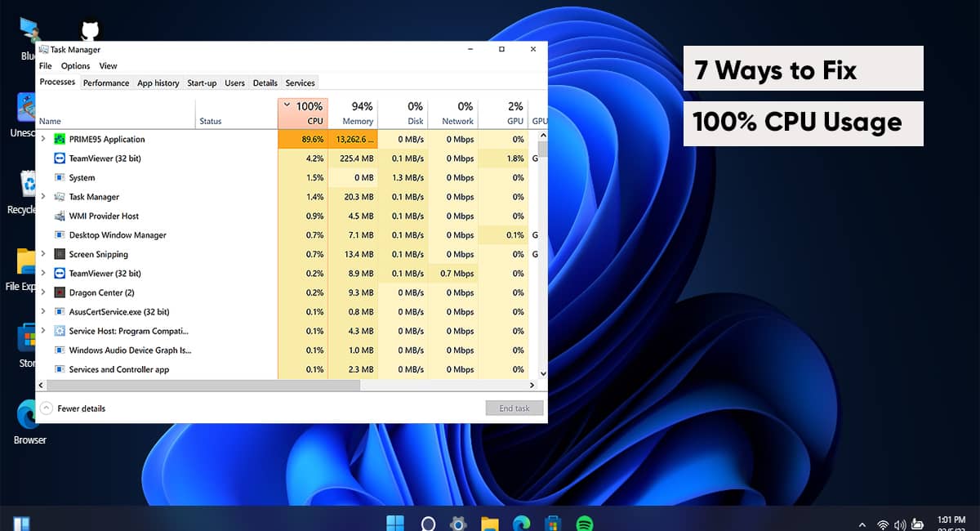Click the volume speaker tray icon
Screen dimensions: 980x531
(x=900, y=524)
